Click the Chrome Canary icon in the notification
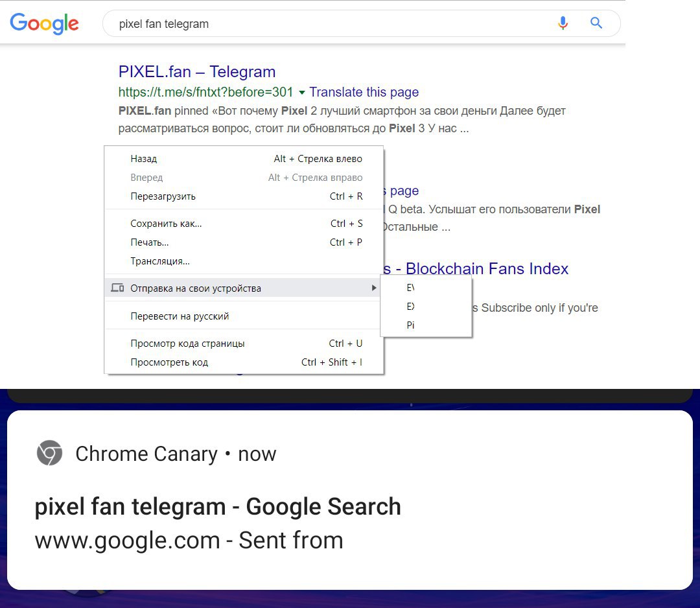The image size is (700, 608). [49, 452]
